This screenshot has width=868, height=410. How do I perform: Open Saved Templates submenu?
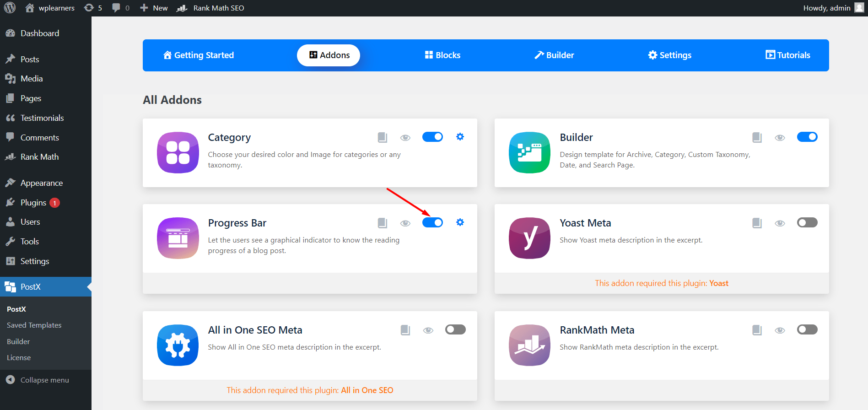coord(34,325)
